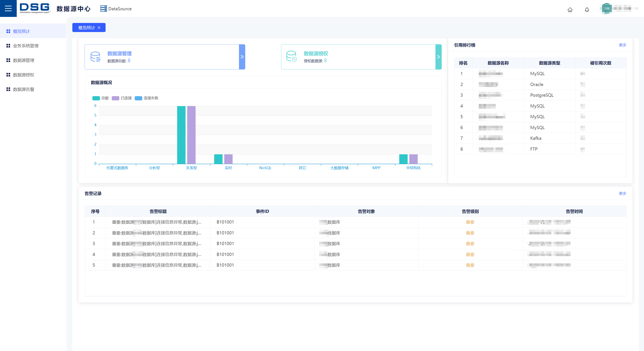Image resolution: width=644 pixels, height=351 pixels.
Task: Click the DataSource server icon
Action: (x=103, y=9)
